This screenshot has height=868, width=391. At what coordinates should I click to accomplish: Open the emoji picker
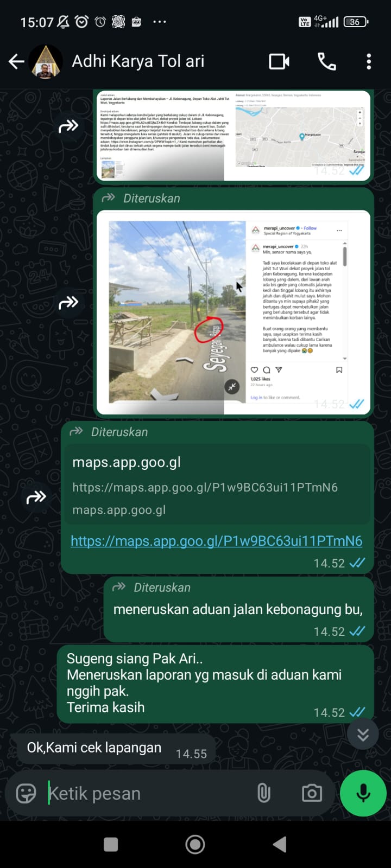coord(26,794)
